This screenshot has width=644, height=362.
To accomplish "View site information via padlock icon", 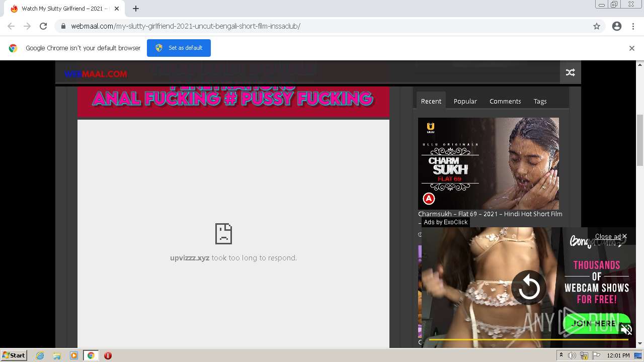I will [63, 26].
